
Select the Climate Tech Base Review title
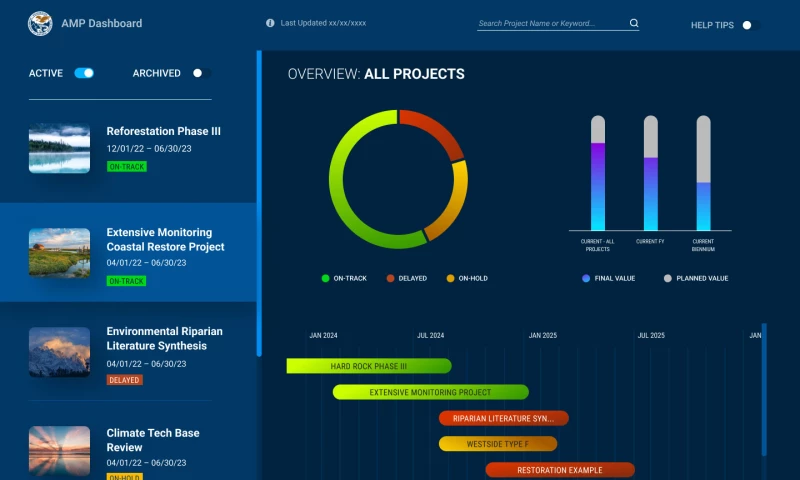point(153,440)
